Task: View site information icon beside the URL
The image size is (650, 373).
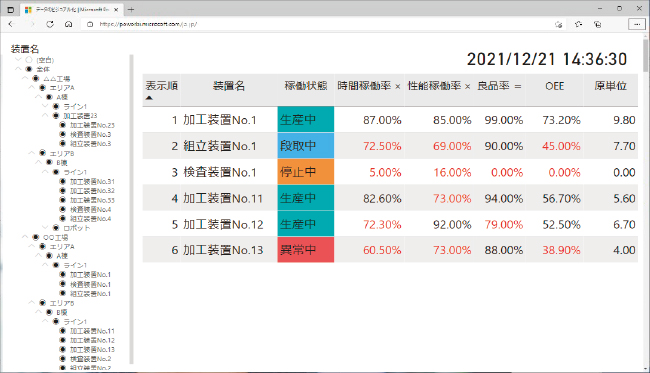Action: pos(90,24)
